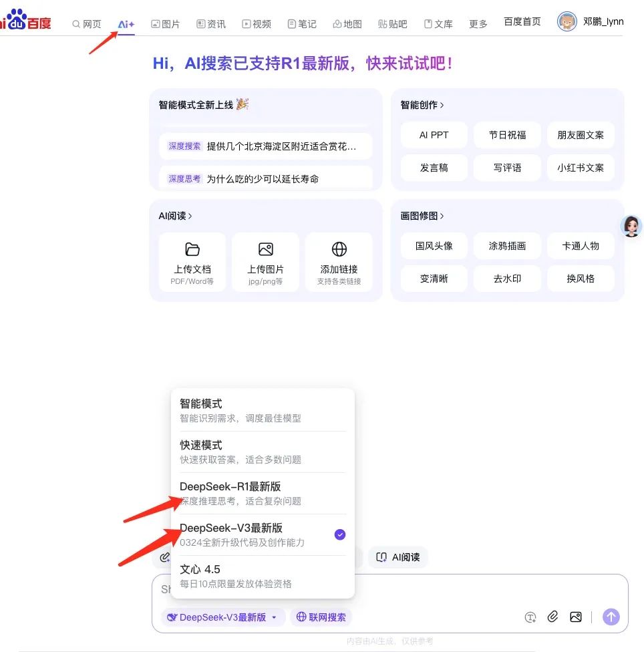Viewport: 644px width, 652px height.
Task: Go to the 视频 tab
Action: 257,24
